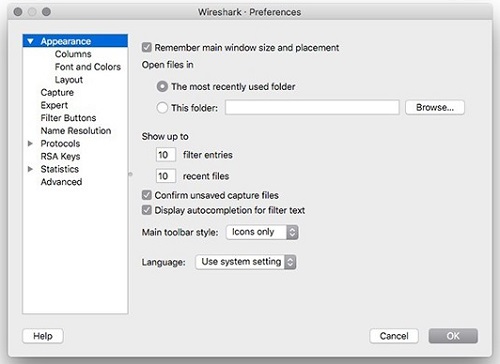The width and height of the screenshot is (500, 364).
Task: Click the Browse... button
Action: [435, 107]
